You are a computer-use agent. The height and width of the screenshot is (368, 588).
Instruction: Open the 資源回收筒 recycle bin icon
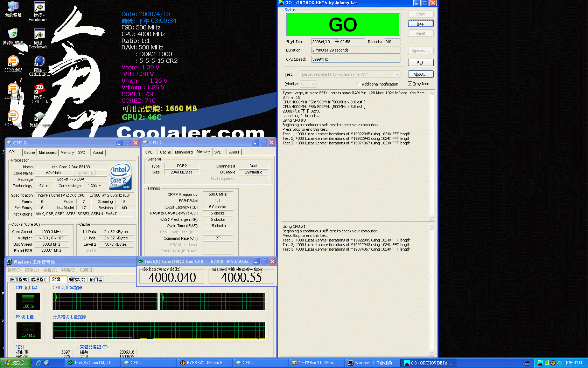coord(13,36)
